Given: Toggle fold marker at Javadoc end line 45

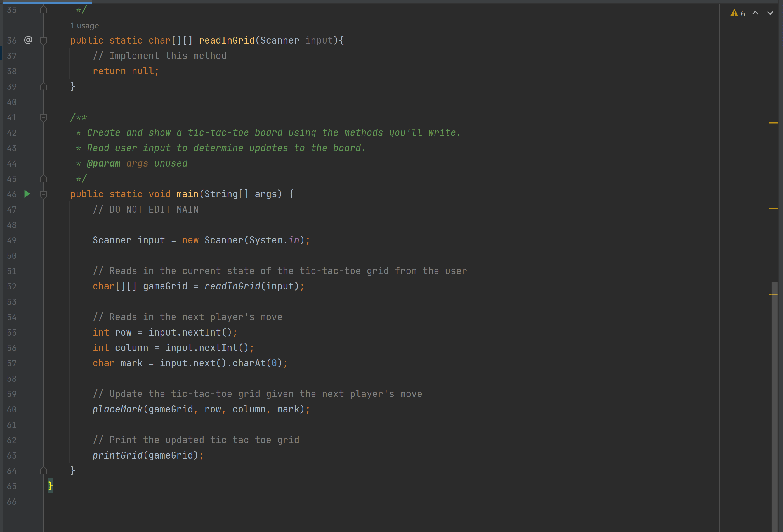Looking at the screenshot, I should click(x=43, y=179).
